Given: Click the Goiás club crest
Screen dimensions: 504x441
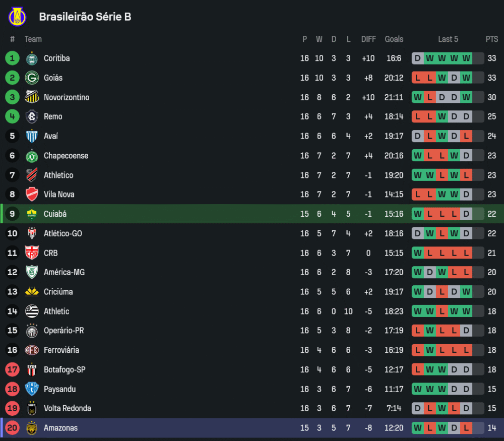Looking at the screenshot, I should point(32,78).
